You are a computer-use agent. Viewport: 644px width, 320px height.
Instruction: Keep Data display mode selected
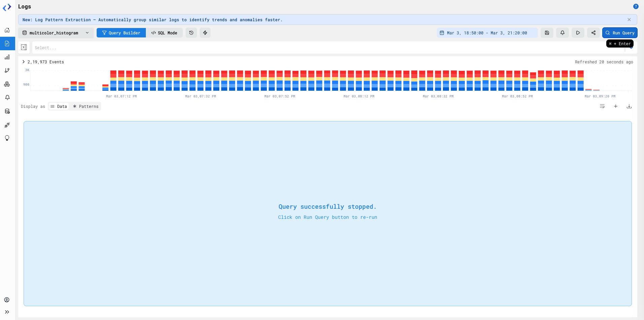tap(59, 106)
